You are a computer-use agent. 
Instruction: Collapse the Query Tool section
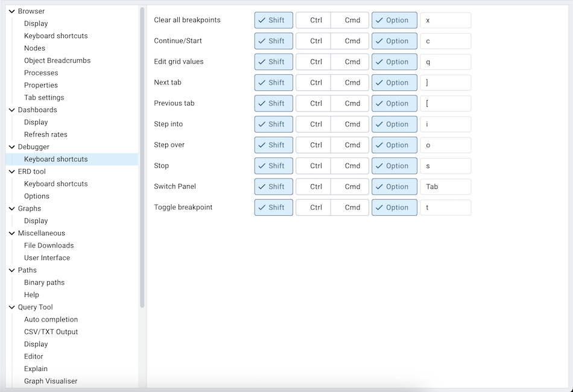click(x=10, y=307)
